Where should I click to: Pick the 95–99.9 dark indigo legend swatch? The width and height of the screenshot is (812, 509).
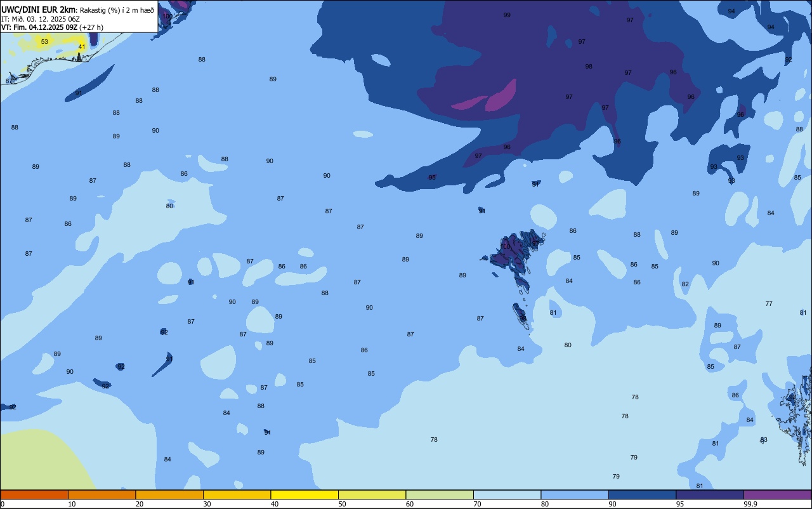710,494
